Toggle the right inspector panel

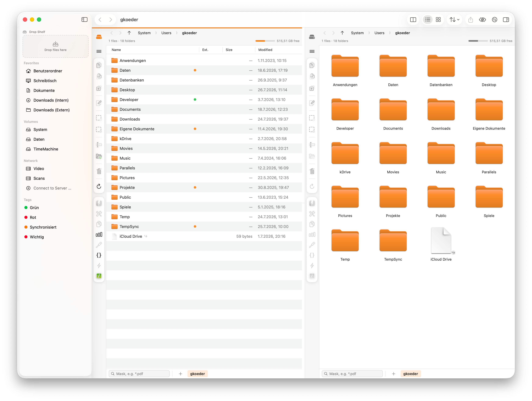coord(506,20)
